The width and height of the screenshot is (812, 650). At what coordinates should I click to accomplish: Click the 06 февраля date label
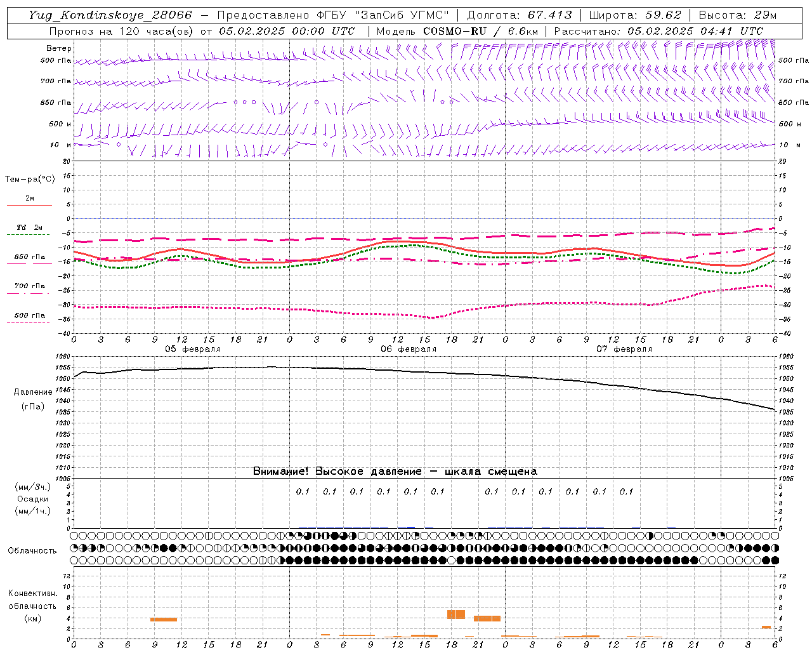click(x=409, y=349)
